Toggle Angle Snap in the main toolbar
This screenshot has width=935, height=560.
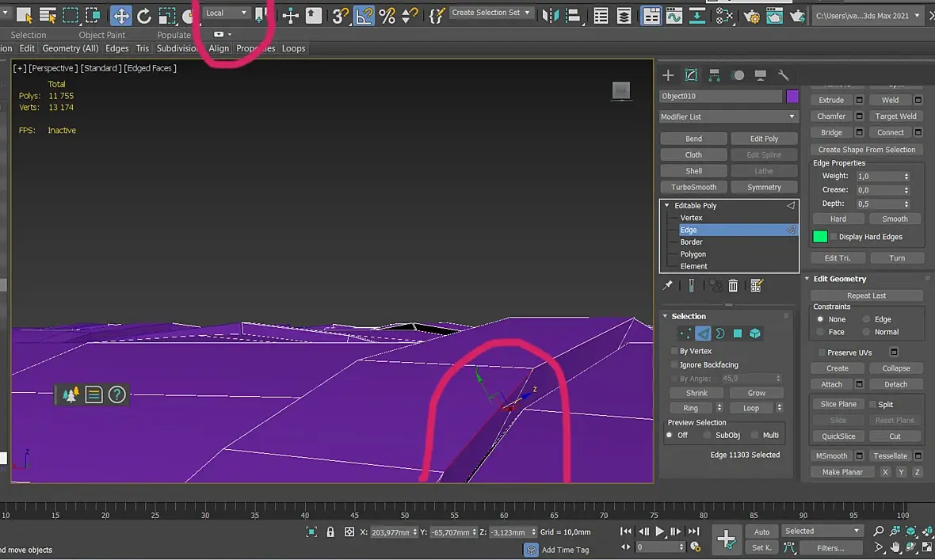click(x=364, y=15)
